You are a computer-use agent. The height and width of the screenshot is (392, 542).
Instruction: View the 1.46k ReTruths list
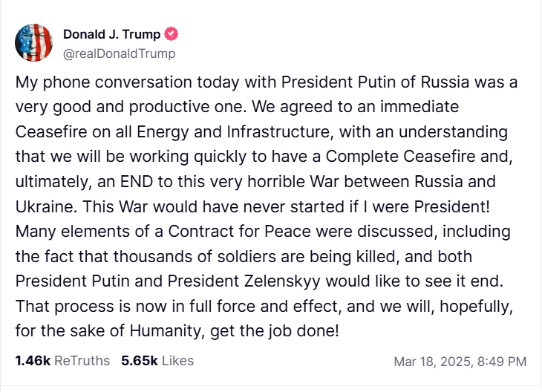click(x=62, y=361)
